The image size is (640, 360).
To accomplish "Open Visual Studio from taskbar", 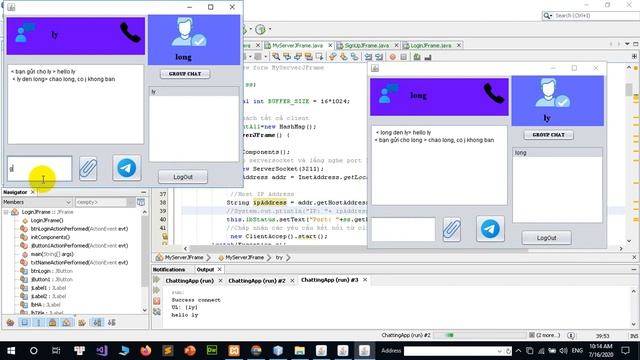I will coord(102,350).
